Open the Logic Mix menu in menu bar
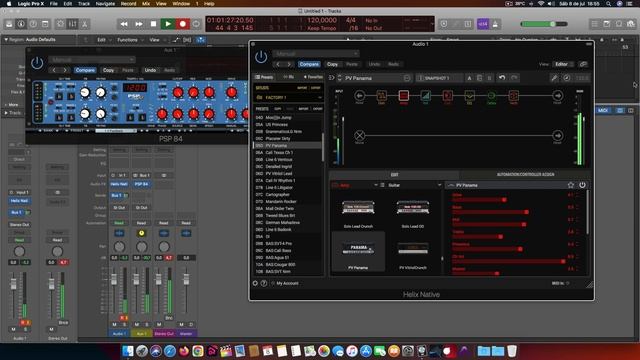This screenshot has width=640, height=360. [x=146, y=4]
